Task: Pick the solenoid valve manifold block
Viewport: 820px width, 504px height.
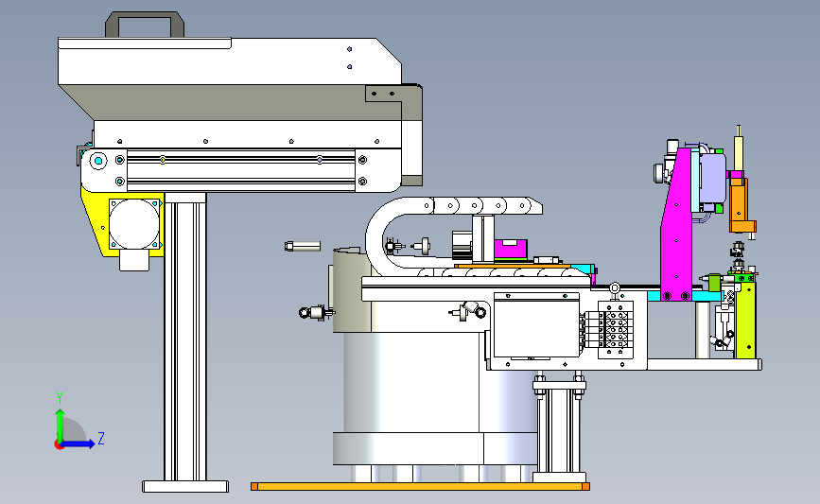Action: click(x=615, y=329)
